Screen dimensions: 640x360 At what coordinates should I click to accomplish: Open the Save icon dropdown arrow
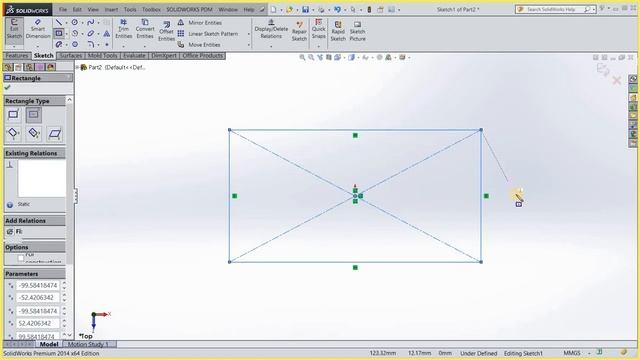point(313,10)
